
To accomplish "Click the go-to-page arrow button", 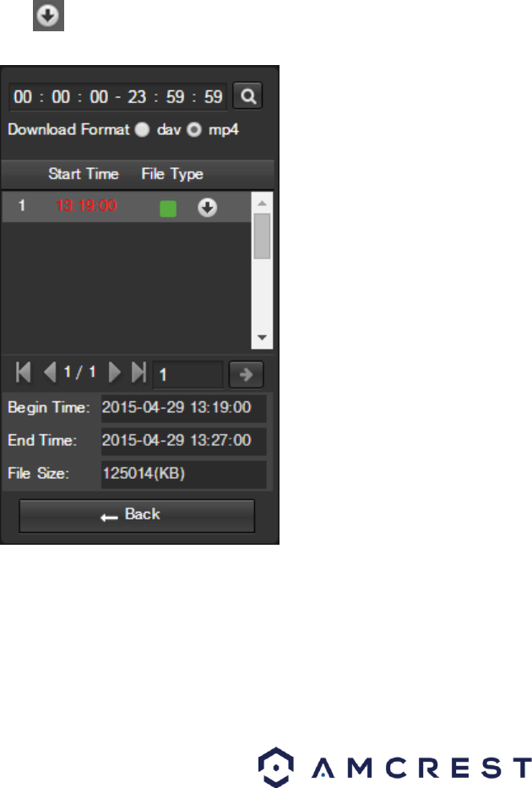I will click(x=247, y=374).
